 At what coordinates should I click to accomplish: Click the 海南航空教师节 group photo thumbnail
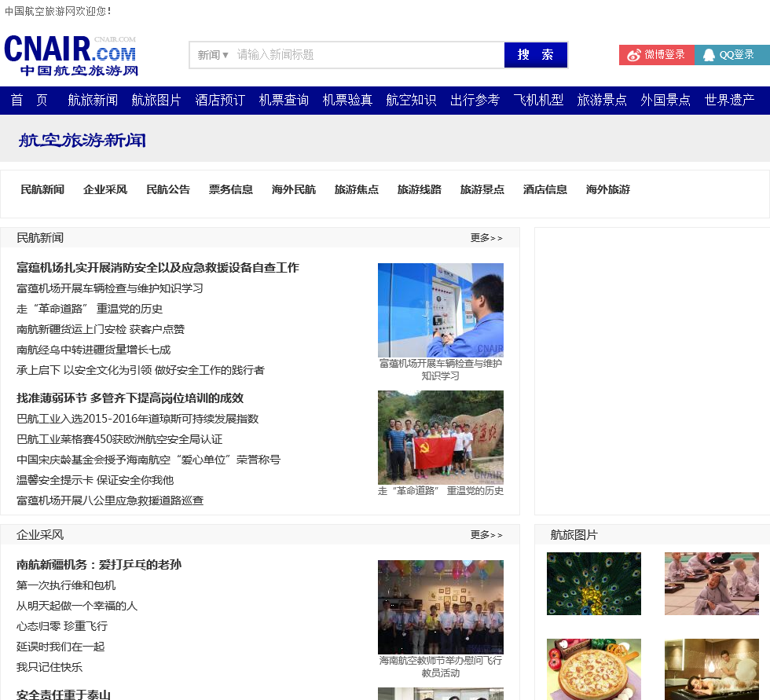click(441, 607)
